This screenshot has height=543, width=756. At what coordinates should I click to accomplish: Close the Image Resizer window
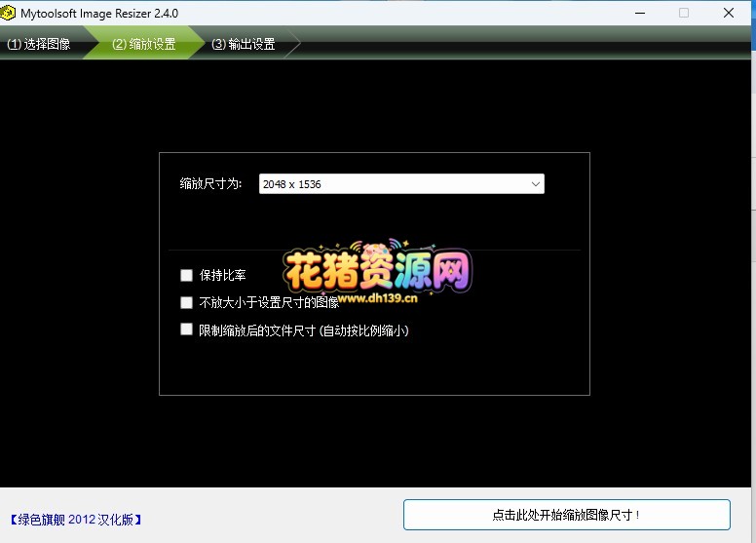(x=729, y=13)
